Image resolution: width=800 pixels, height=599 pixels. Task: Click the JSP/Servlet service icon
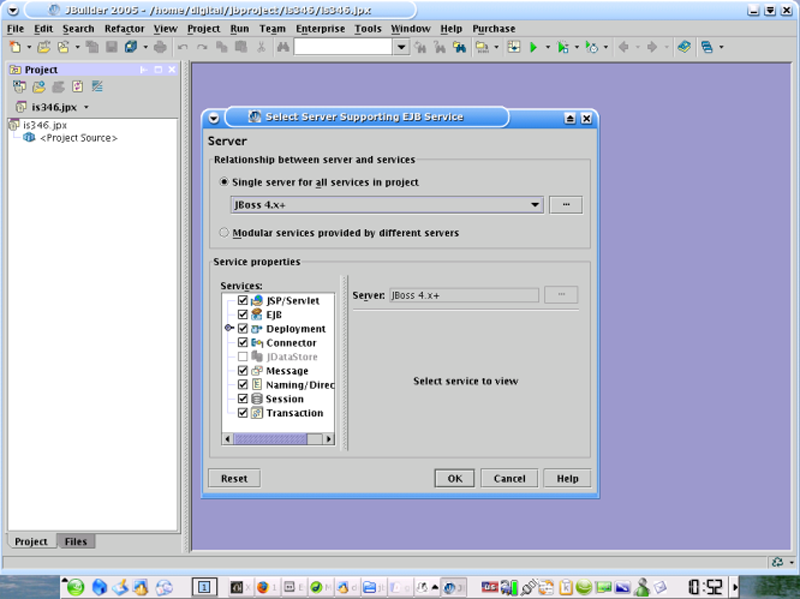257,300
